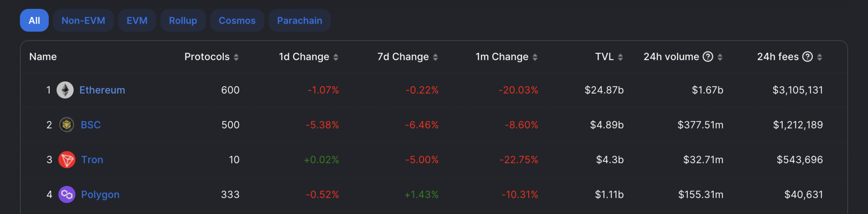Viewport: 868px width, 214px height.
Task: Click the Tron chain logo icon
Action: tap(67, 160)
